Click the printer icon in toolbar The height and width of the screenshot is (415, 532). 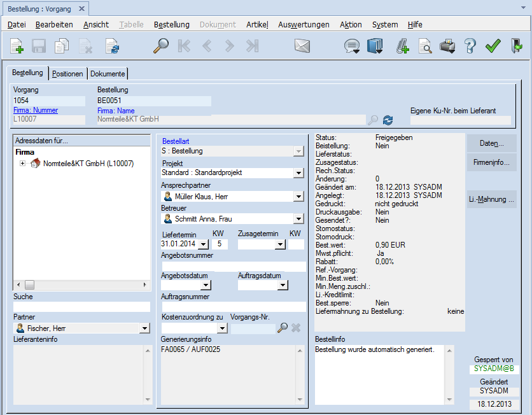pos(448,46)
